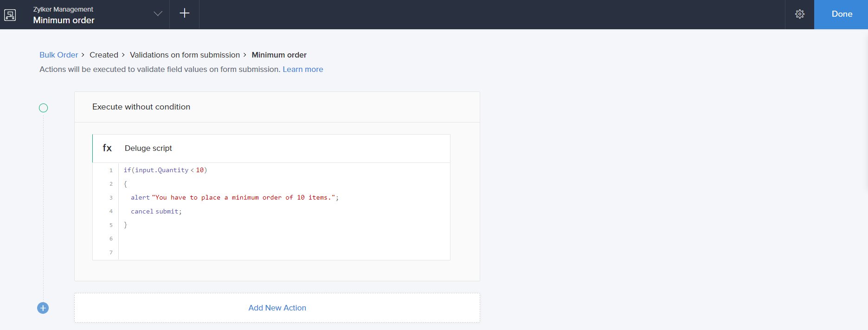
Task: Click empty line 7 in script editor
Action: click(x=278, y=252)
